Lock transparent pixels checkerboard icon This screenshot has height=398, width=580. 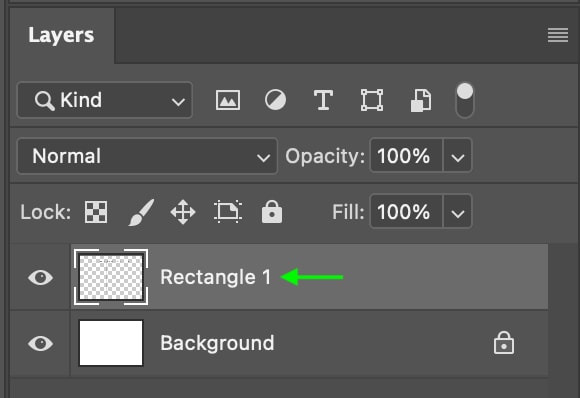[x=96, y=212]
